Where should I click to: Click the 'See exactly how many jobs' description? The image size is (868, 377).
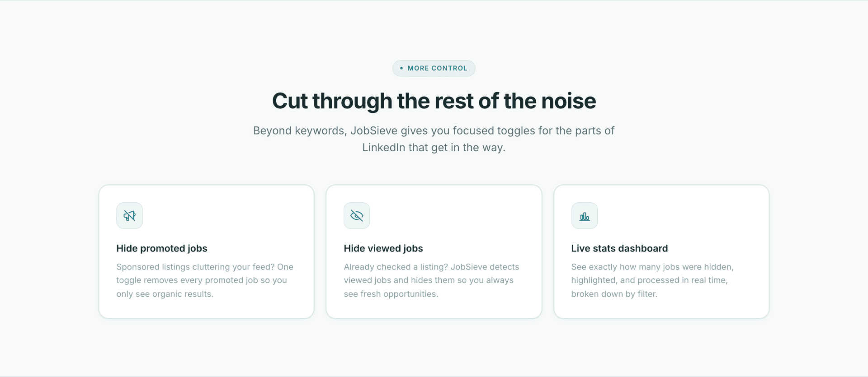click(x=652, y=280)
